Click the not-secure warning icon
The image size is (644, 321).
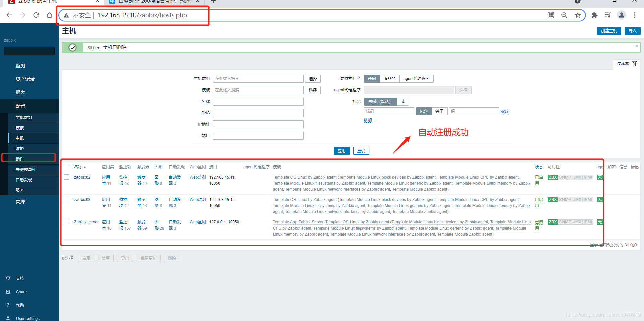66,15
